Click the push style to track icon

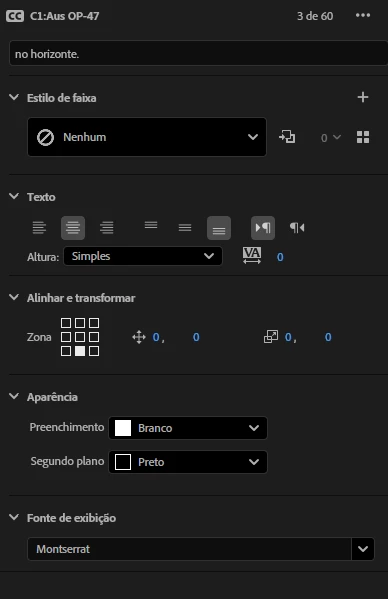287,137
